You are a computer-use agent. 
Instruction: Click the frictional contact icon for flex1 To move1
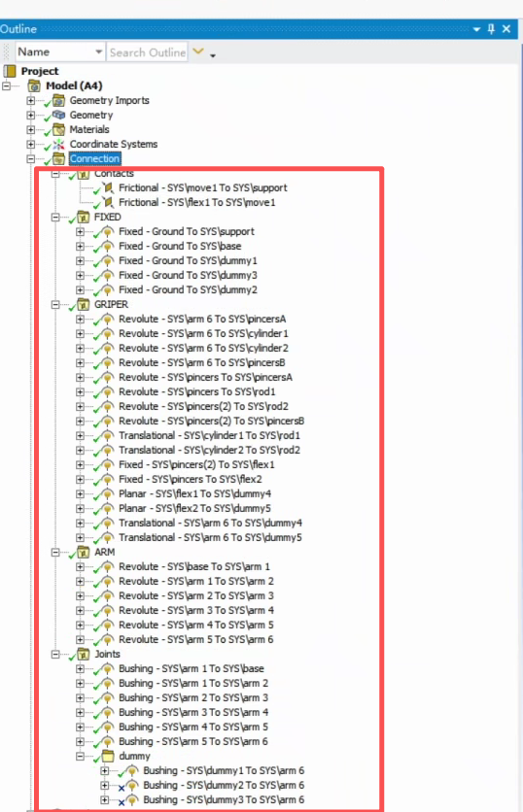click(108, 202)
